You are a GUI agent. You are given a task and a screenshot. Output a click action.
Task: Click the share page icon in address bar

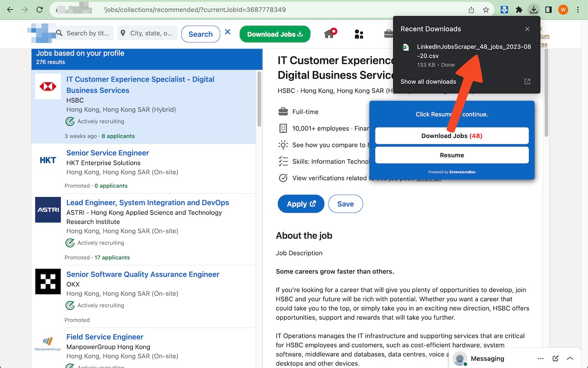pyautogui.click(x=471, y=10)
